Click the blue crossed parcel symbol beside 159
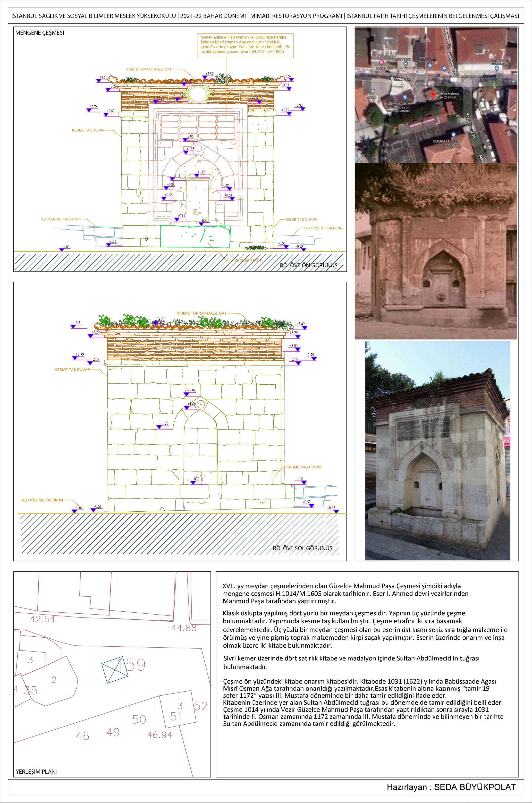 tap(115, 670)
